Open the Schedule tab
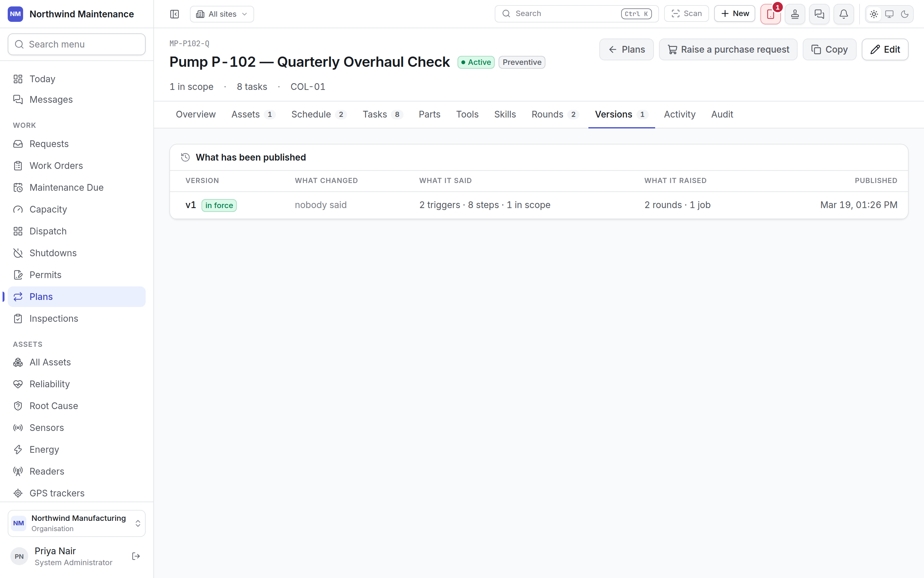Viewport: 924px width, 578px height. (319, 114)
